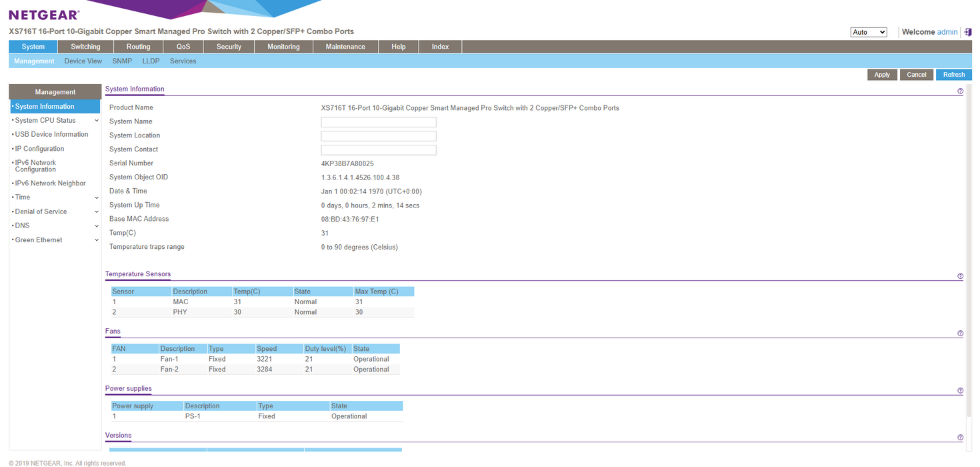The width and height of the screenshot is (980, 467).
Task: Click Fan-1 speed value 3221
Action: pyautogui.click(x=265, y=359)
